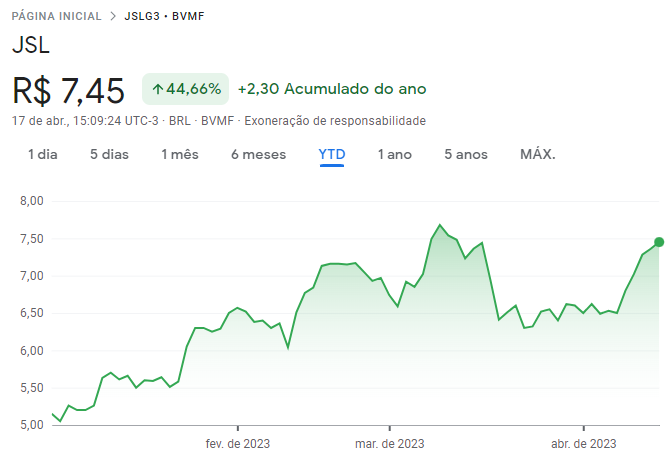Click the JSLG3 • BVMF breadcrumb

165,16
